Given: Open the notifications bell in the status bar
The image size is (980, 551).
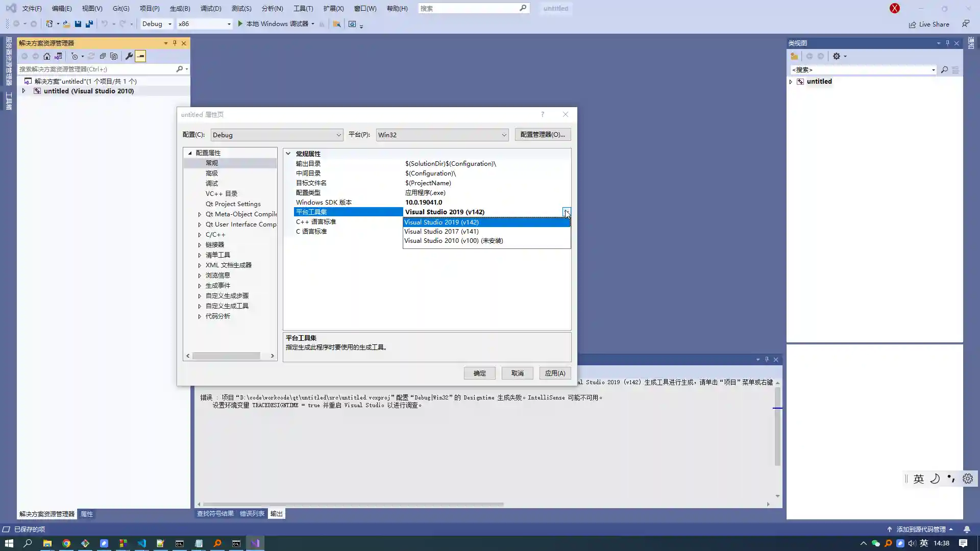Looking at the screenshot, I should [967, 530].
